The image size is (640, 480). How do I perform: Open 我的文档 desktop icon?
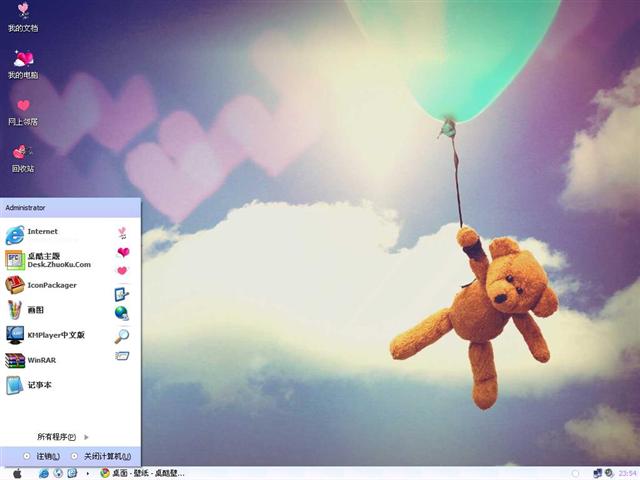point(22,16)
